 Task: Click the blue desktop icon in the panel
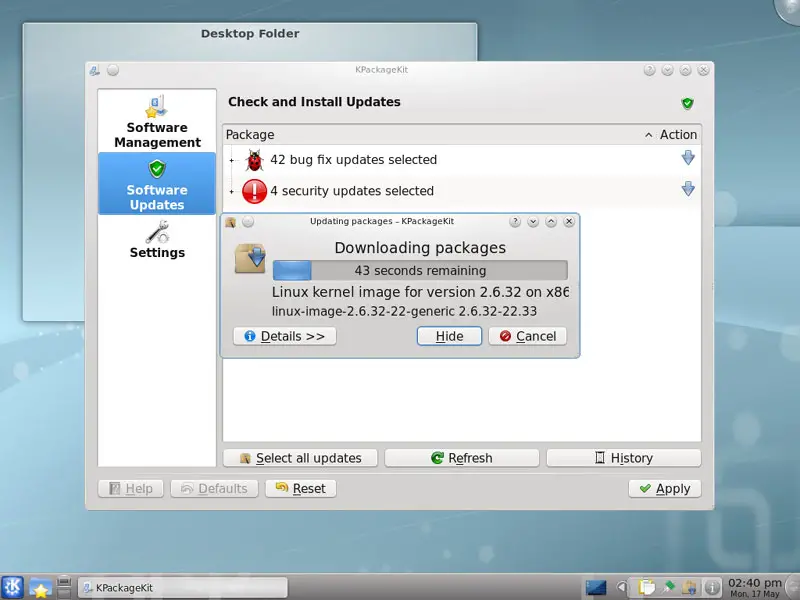pos(595,588)
